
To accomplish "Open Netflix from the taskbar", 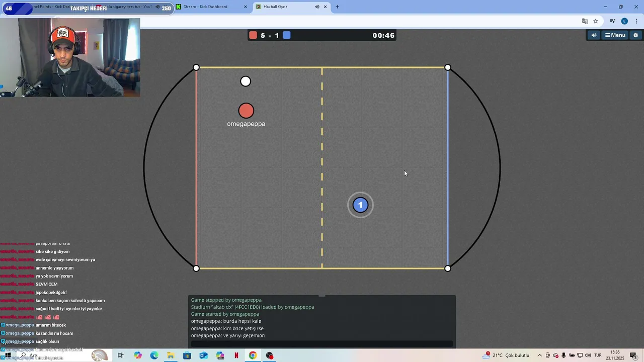I will tap(236, 355).
